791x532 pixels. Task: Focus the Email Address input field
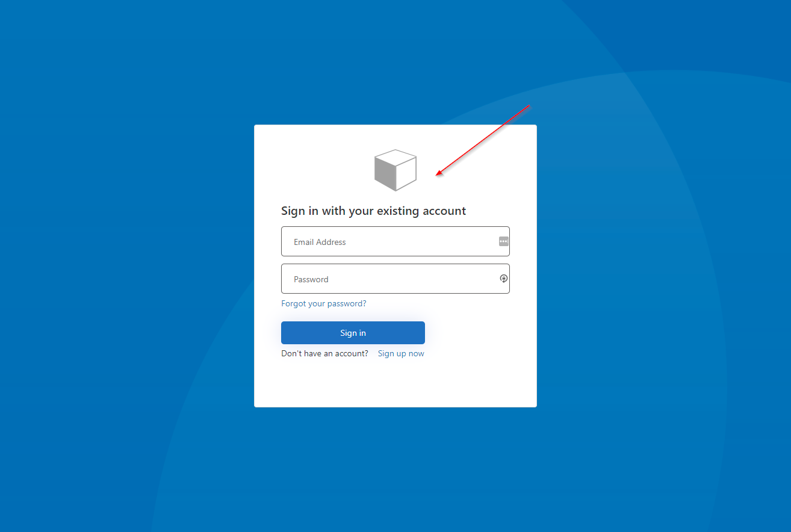(391, 241)
